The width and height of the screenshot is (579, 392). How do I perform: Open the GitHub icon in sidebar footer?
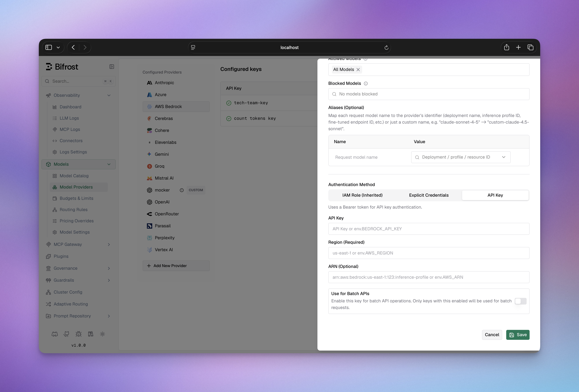click(x=66, y=334)
